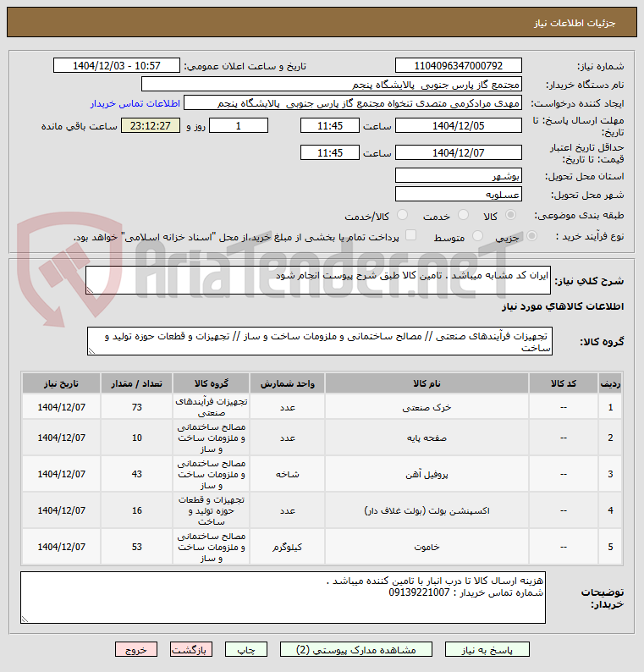
Task: Click the بازگشت back button
Action: point(190,650)
